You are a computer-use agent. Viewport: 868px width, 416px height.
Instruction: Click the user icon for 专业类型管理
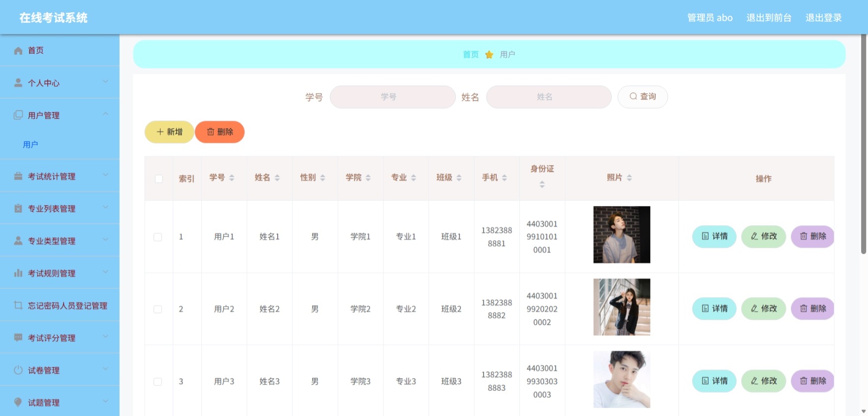point(18,241)
